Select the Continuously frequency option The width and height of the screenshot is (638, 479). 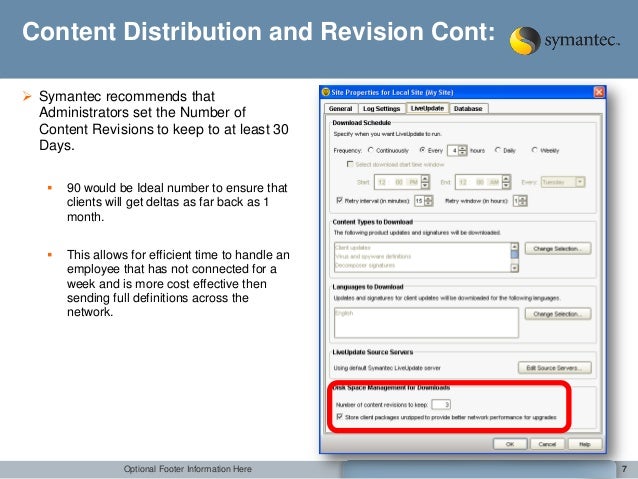pyautogui.click(x=370, y=150)
